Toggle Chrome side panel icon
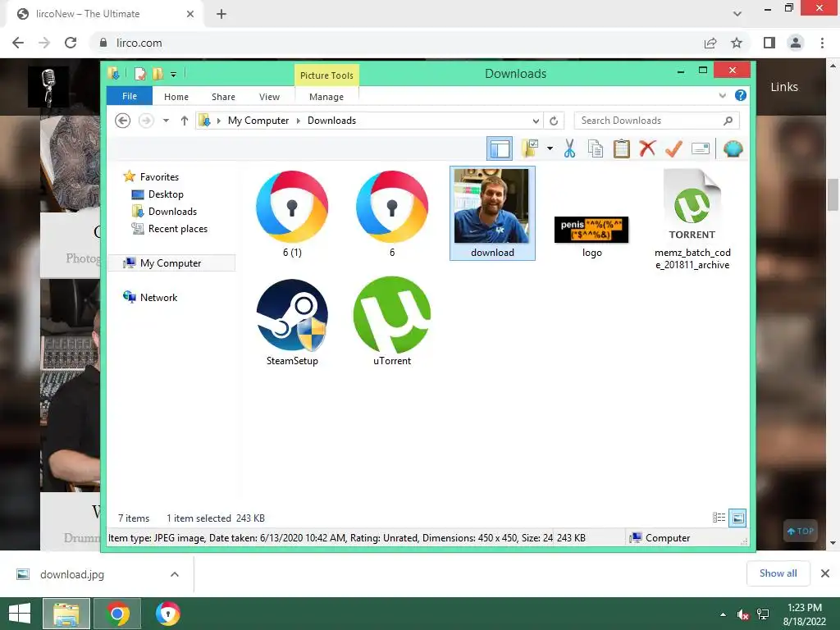840x630 pixels. point(769,43)
